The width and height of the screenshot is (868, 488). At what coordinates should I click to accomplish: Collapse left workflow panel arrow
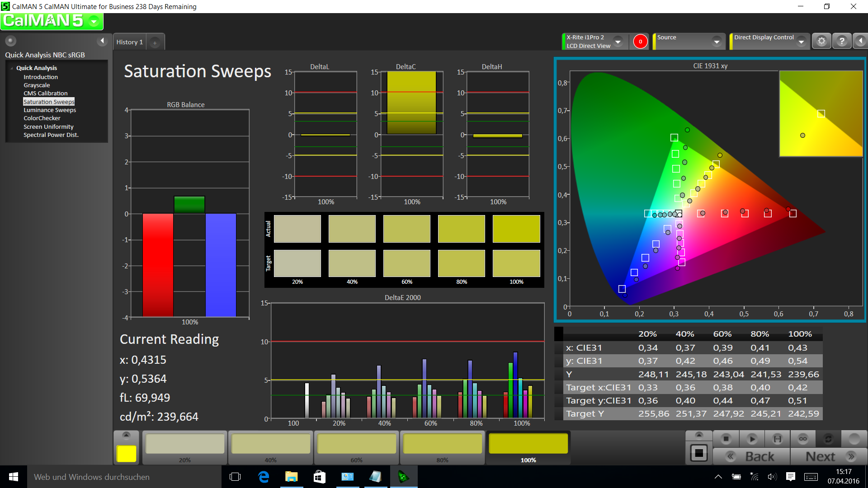[x=102, y=41]
